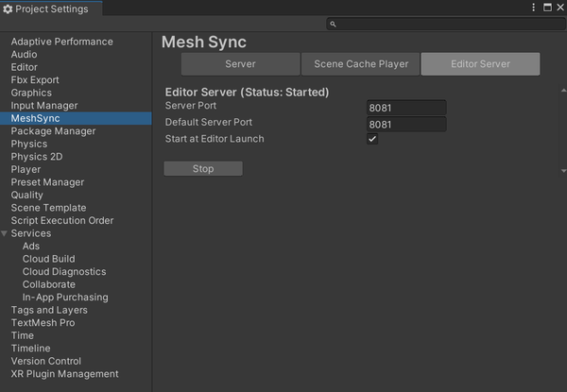Click into the settings search box
Screen dimensions: 567x392
coord(444,25)
